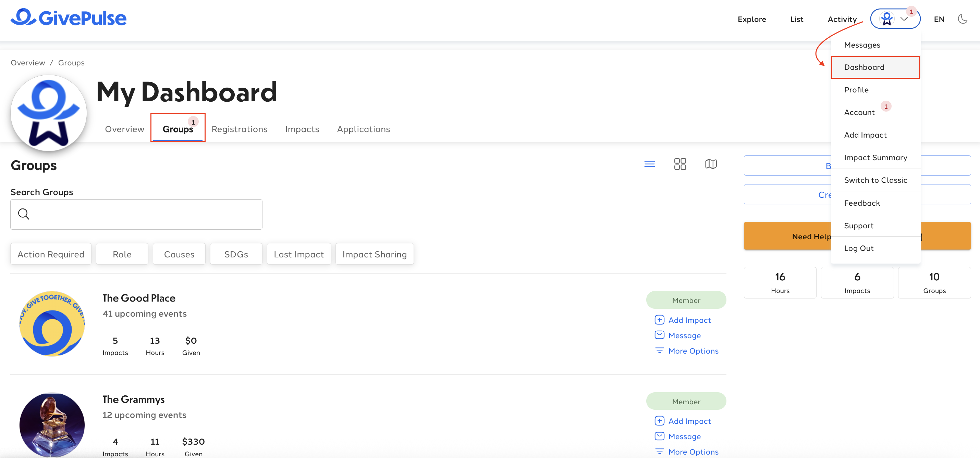Click Overview breadcrumb link
The image size is (980, 458).
point(28,63)
